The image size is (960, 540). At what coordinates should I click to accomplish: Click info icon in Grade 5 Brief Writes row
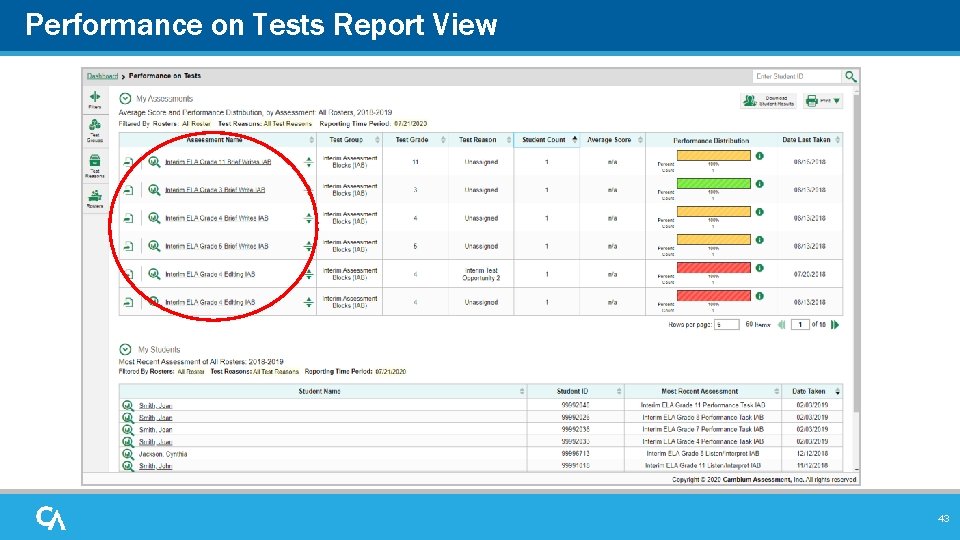[x=759, y=240]
